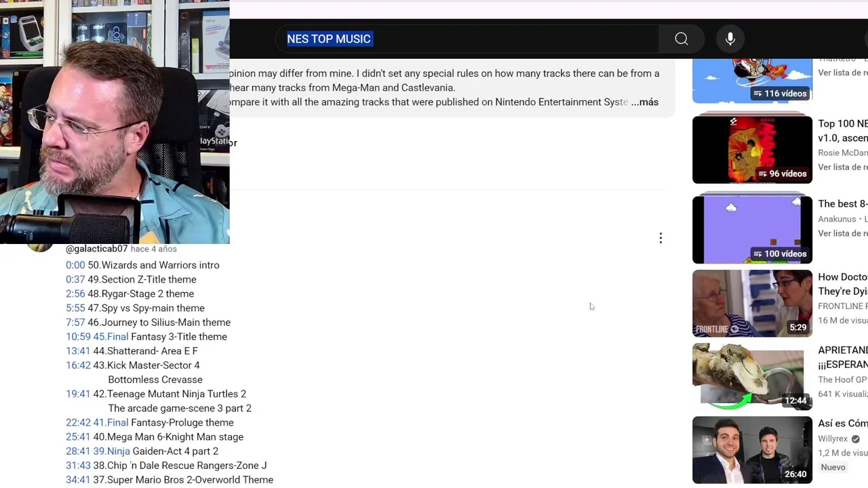
Task: Open Willyrex 26:40 video thumbnail
Action: coord(752,449)
